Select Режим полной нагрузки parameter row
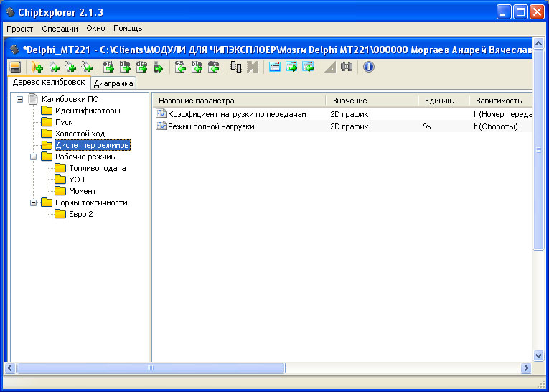Image resolution: width=549 pixels, height=392 pixels. coord(210,126)
